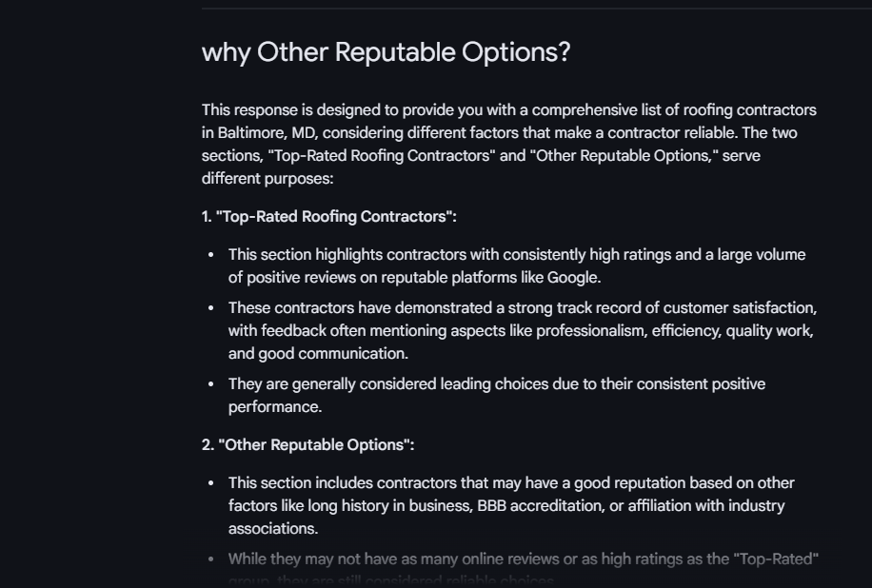This screenshot has width=872, height=588.
Task: Click the horizontal divider line above the heading
Action: pyautogui.click(x=537, y=9)
